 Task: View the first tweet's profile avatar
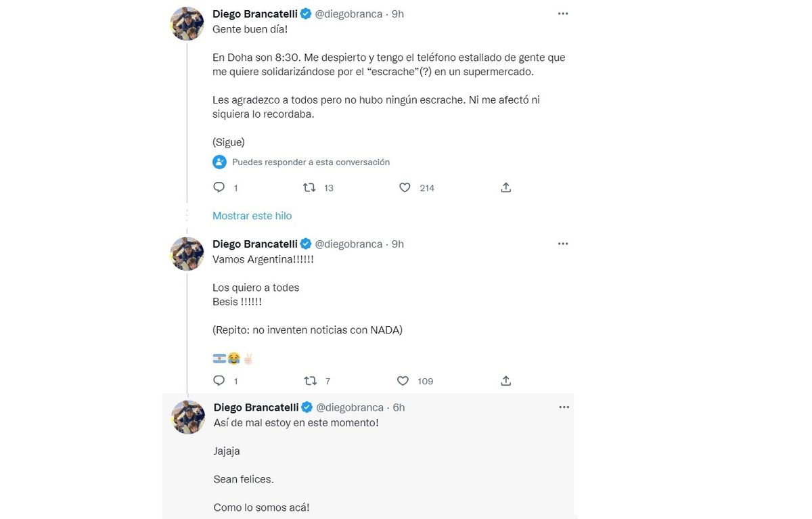tap(187, 24)
